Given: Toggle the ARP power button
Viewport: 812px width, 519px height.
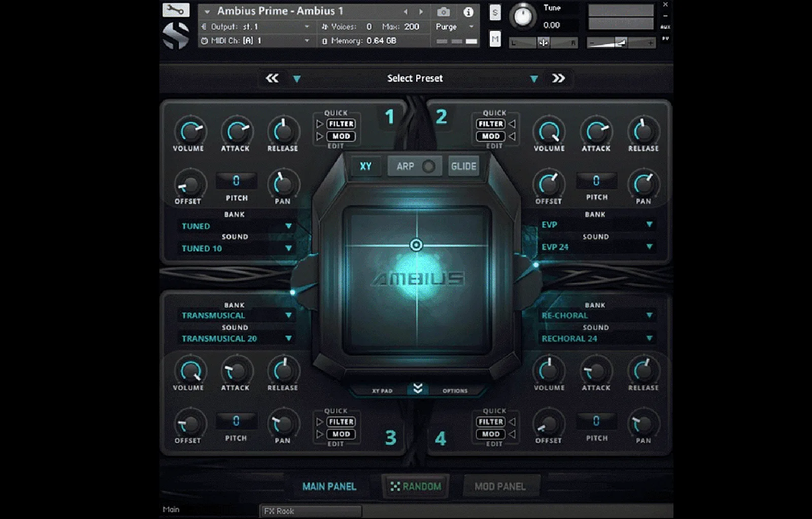Looking at the screenshot, I should click(x=428, y=167).
